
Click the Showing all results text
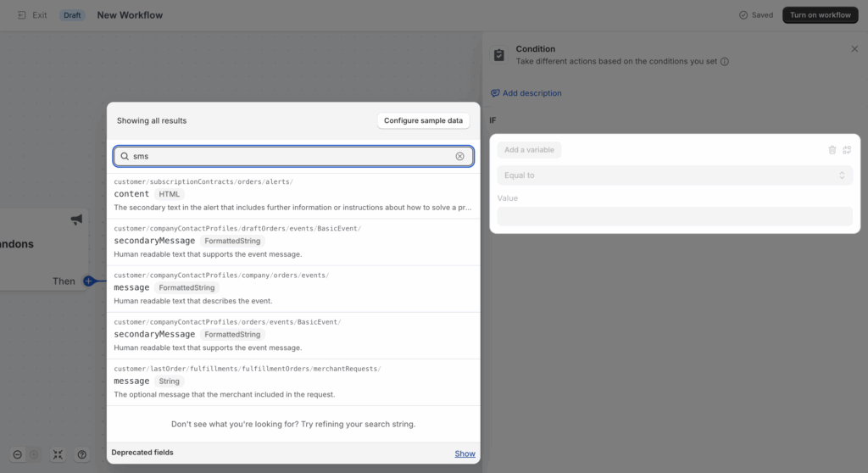click(152, 120)
